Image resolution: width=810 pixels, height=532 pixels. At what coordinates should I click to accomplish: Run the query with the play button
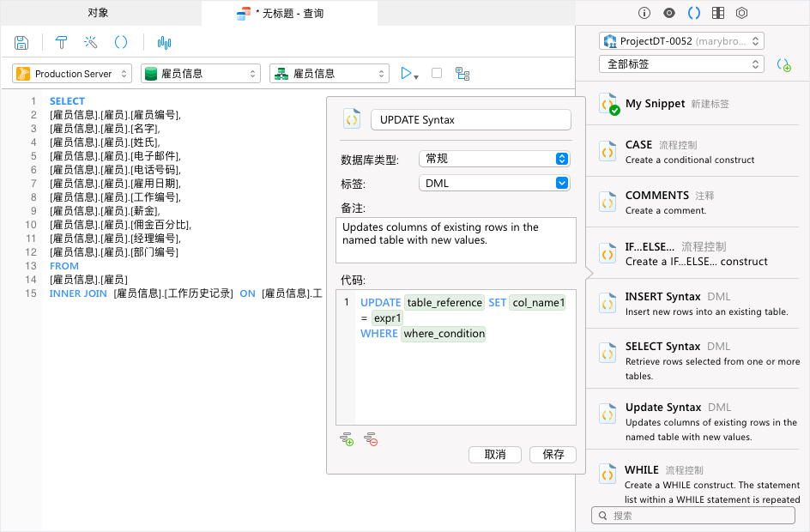click(406, 73)
